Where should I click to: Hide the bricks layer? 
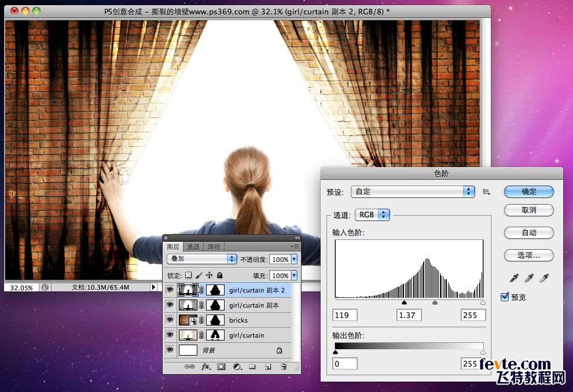click(x=170, y=320)
